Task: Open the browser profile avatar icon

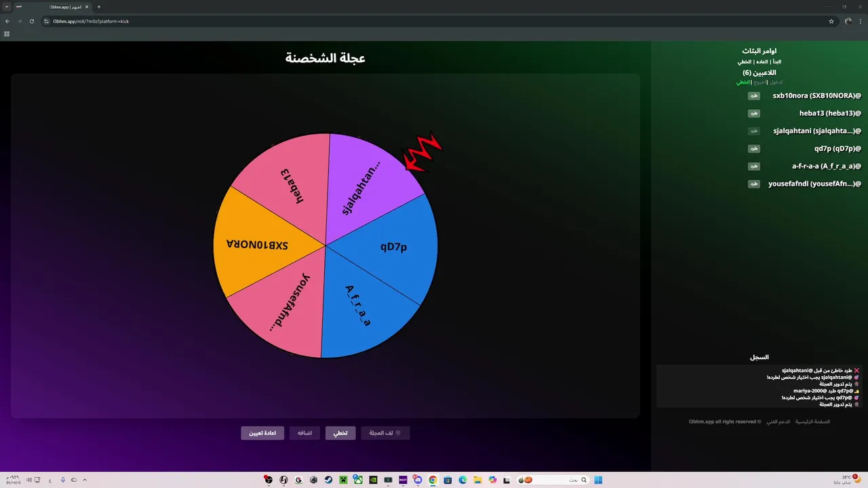Action: 848,21
